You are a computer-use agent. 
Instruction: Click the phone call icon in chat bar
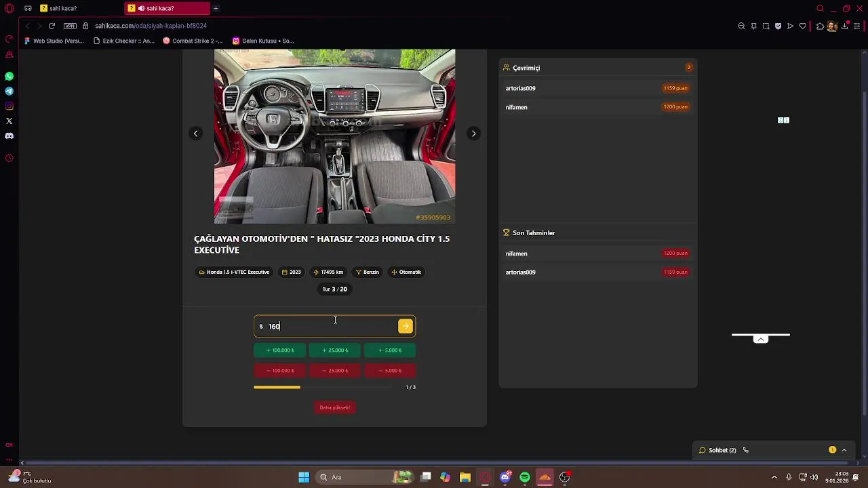pos(745,450)
